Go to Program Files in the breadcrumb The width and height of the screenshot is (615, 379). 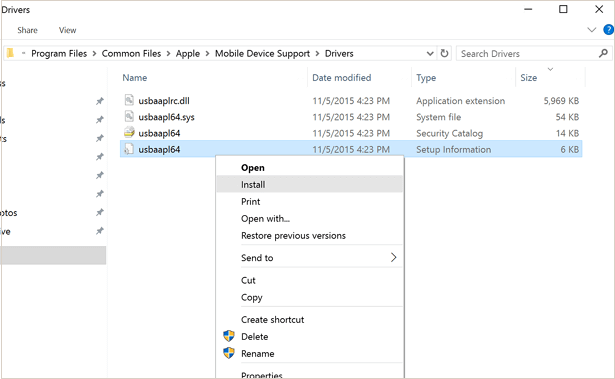(59, 53)
